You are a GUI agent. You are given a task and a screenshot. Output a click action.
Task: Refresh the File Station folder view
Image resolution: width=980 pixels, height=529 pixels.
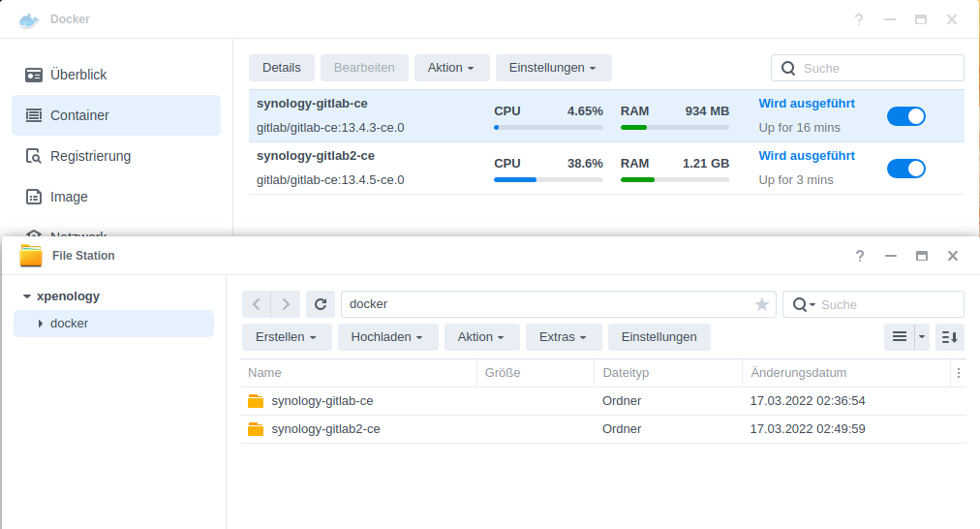(320, 304)
